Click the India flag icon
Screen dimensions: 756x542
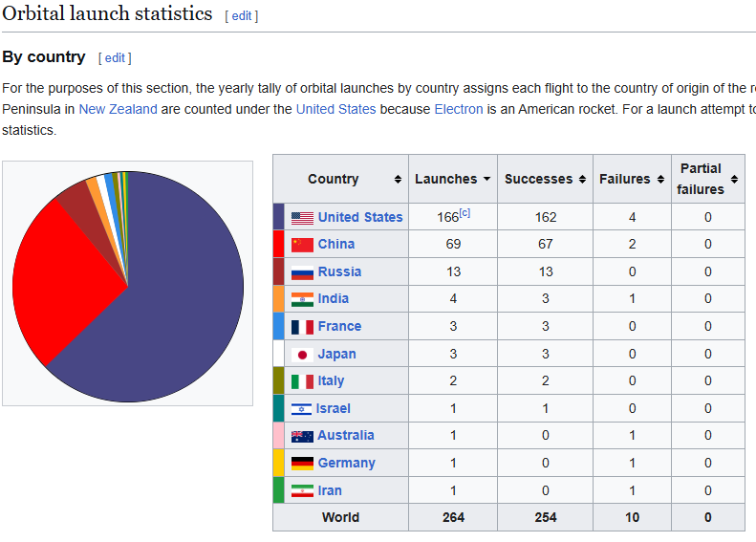point(302,299)
